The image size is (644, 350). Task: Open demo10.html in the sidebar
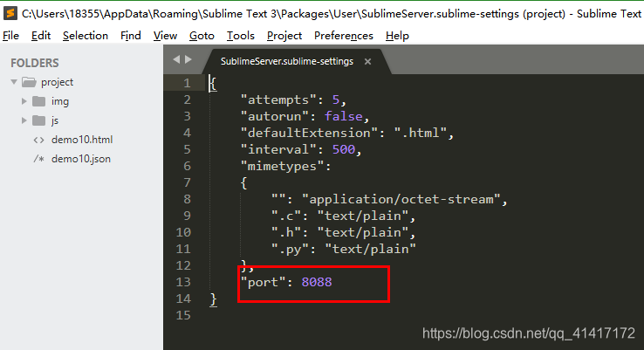click(82, 140)
